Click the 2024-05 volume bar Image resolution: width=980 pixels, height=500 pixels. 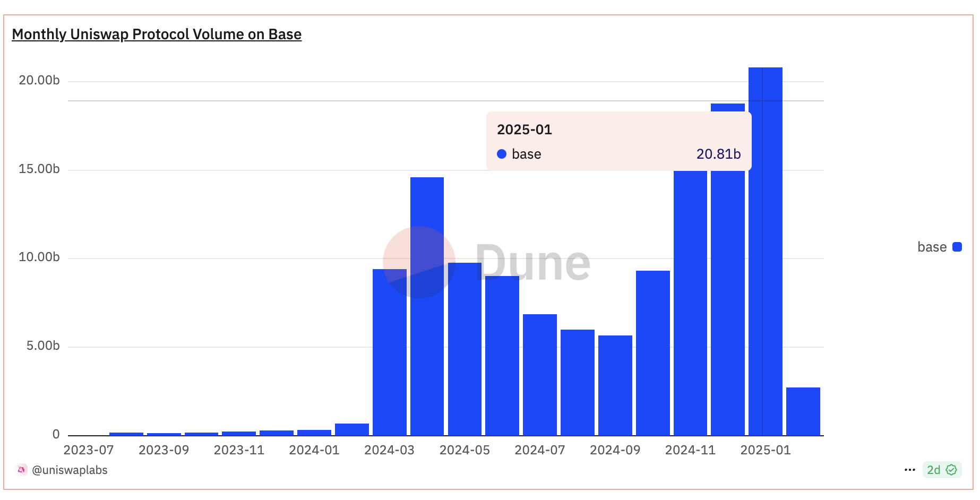tap(465, 350)
